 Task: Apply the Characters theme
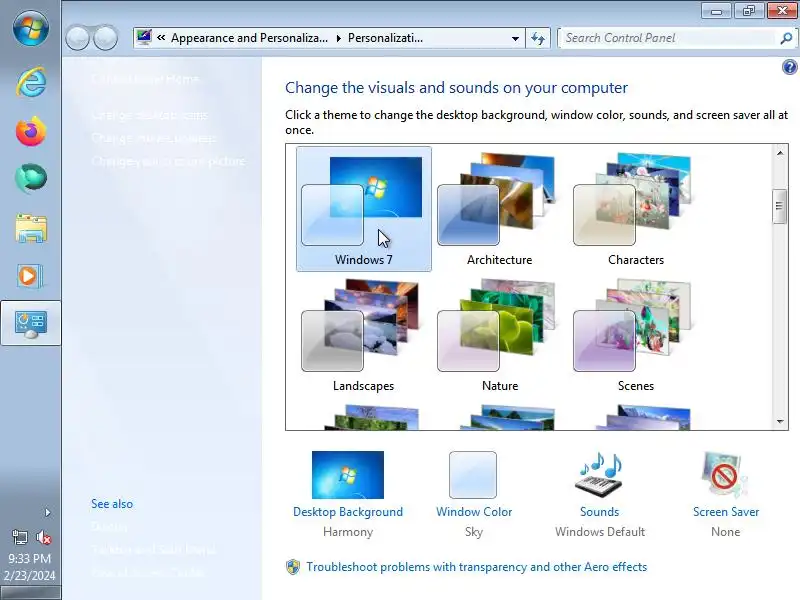click(635, 209)
